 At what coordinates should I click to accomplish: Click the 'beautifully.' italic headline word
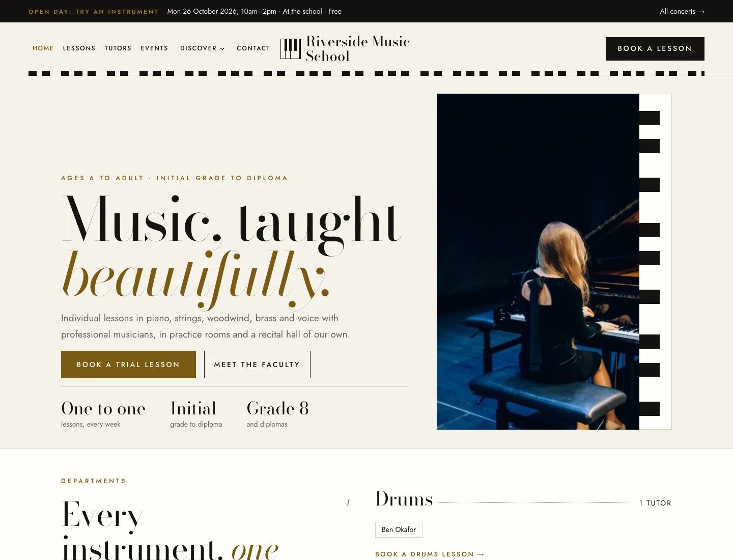coord(196,279)
